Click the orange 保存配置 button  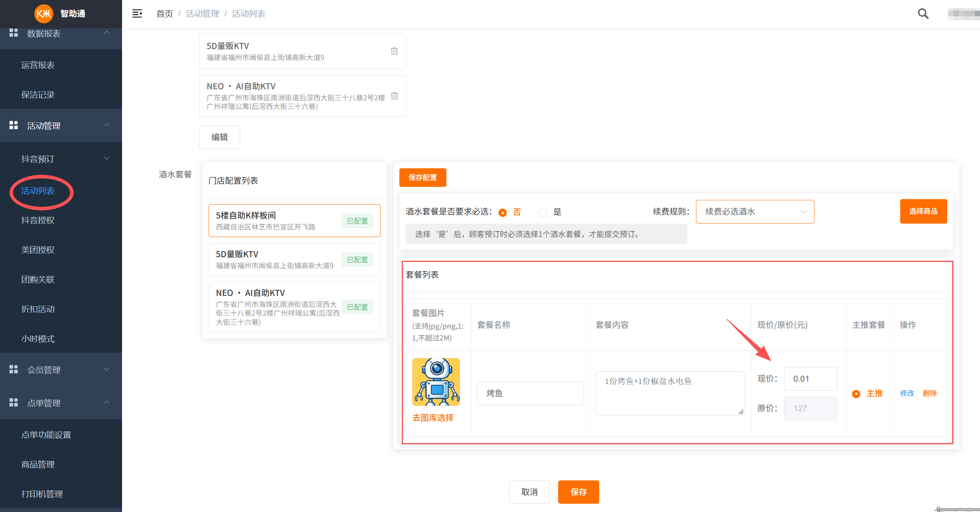tap(423, 178)
